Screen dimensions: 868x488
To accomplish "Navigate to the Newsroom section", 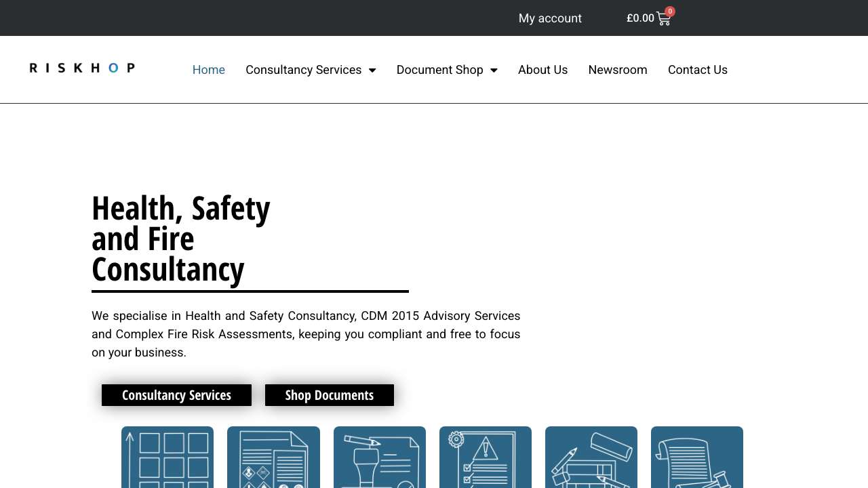I will [x=618, y=70].
